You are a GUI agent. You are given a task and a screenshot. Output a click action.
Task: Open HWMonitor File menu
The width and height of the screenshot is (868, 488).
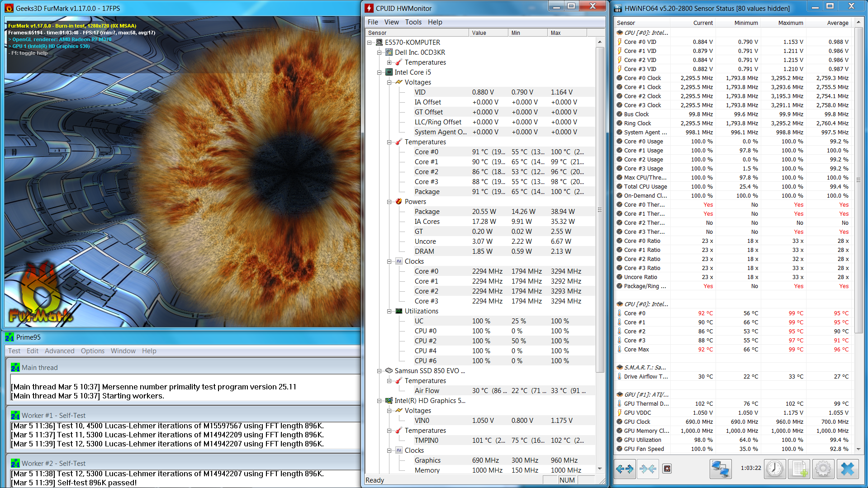click(373, 22)
